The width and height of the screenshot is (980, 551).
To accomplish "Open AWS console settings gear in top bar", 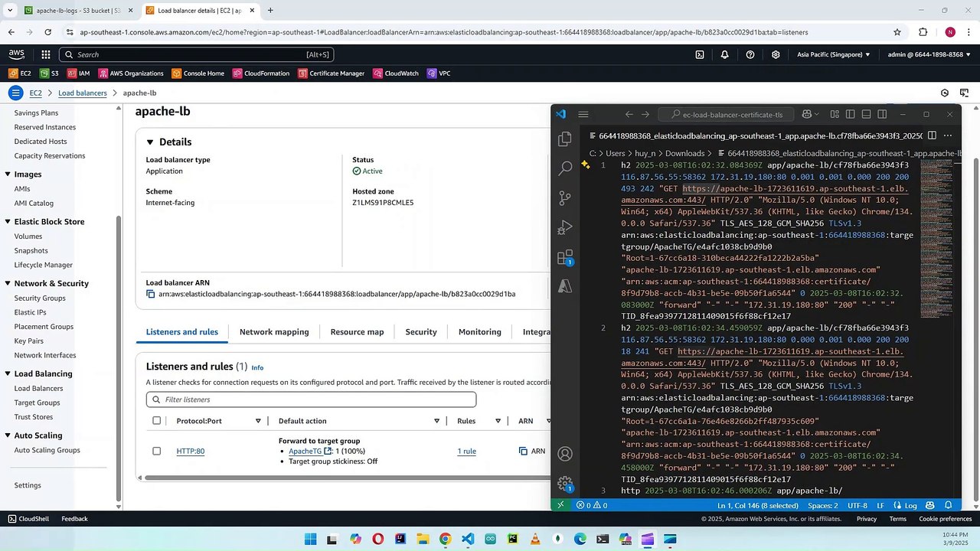I will click(776, 54).
